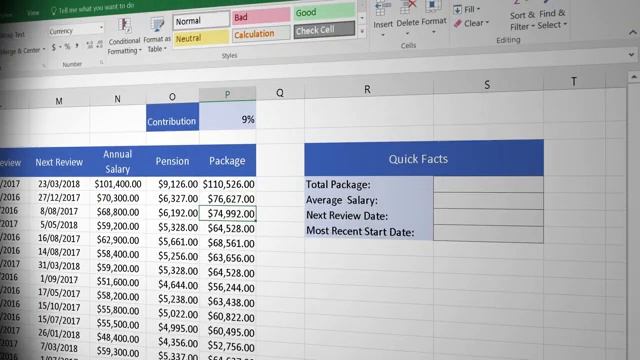Expand the formula bar
The height and width of the screenshot is (360, 640).
tap(631, 55)
